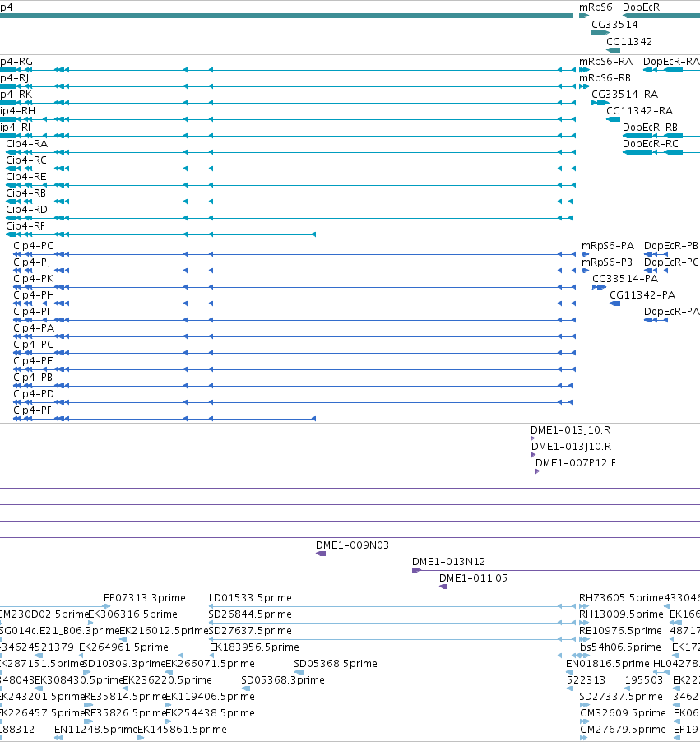Image resolution: width=700 pixels, height=742 pixels.
Task: Select transcript Cip4-RE
Action: coord(26,177)
